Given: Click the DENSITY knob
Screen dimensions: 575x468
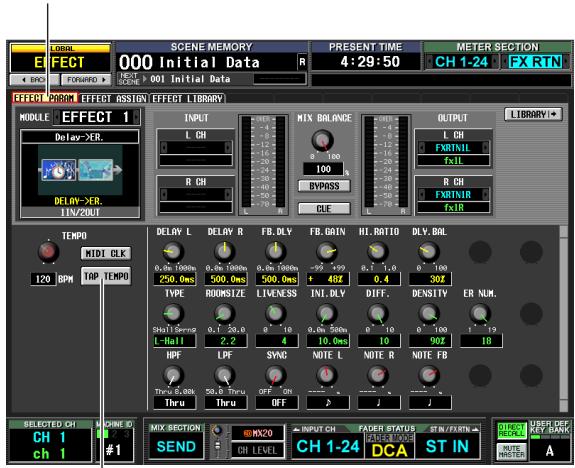Looking at the screenshot, I should (x=429, y=314).
